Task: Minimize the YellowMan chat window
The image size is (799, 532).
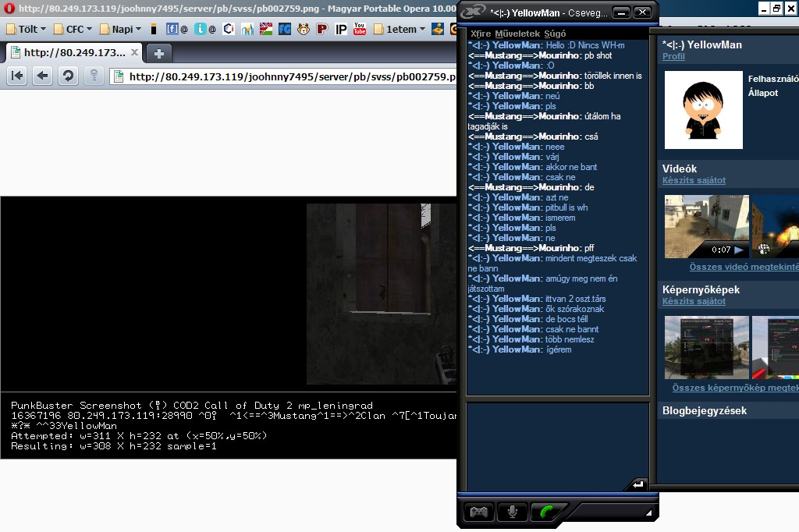Action: pos(620,12)
